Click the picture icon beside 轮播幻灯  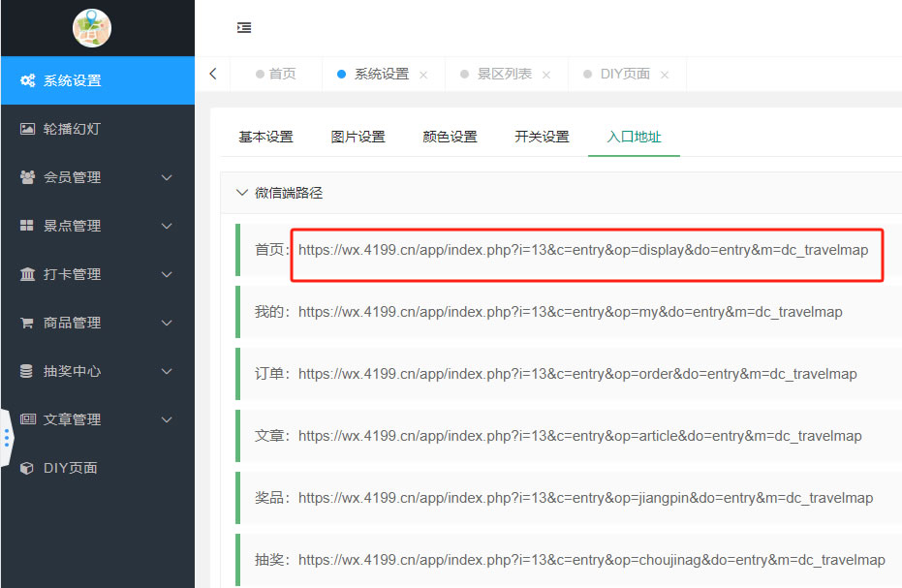point(27,129)
